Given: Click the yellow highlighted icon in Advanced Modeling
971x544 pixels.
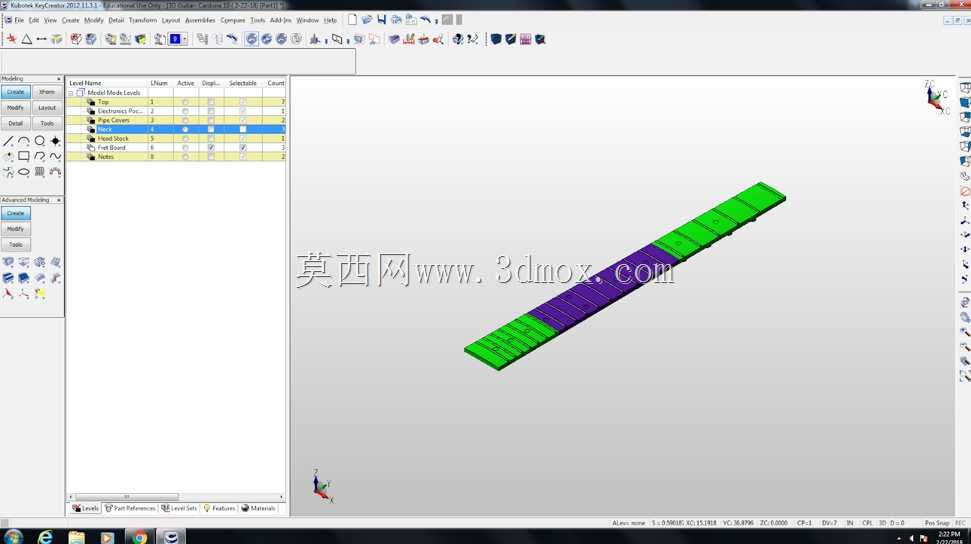Looking at the screenshot, I should click(x=40, y=294).
